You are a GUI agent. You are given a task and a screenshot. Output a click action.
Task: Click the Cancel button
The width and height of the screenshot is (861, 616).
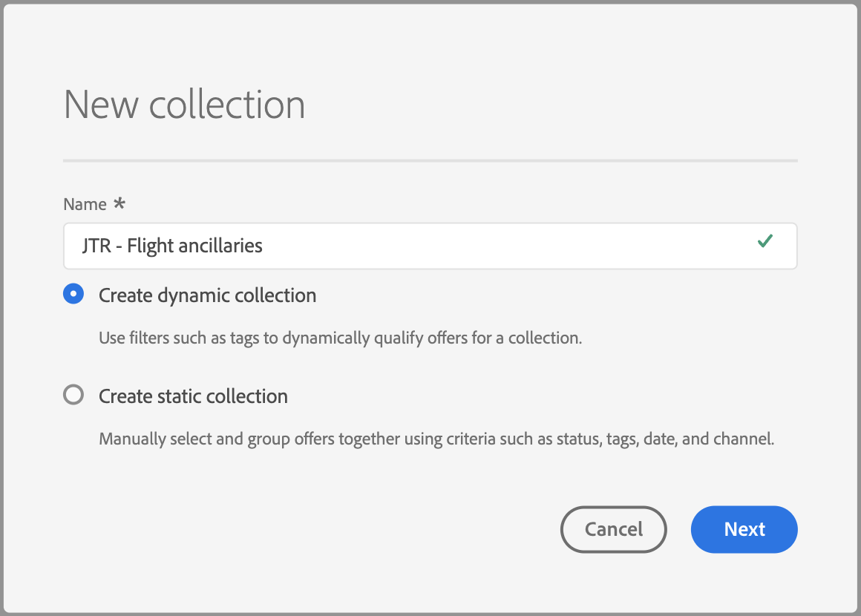pyautogui.click(x=613, y=529)
